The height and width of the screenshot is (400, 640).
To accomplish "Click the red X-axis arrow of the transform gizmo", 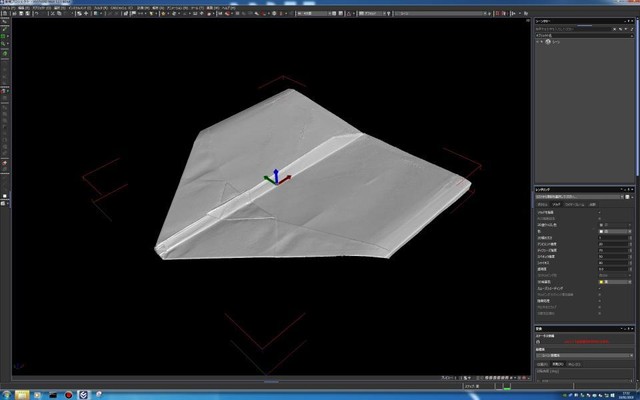I will [288, 179].
